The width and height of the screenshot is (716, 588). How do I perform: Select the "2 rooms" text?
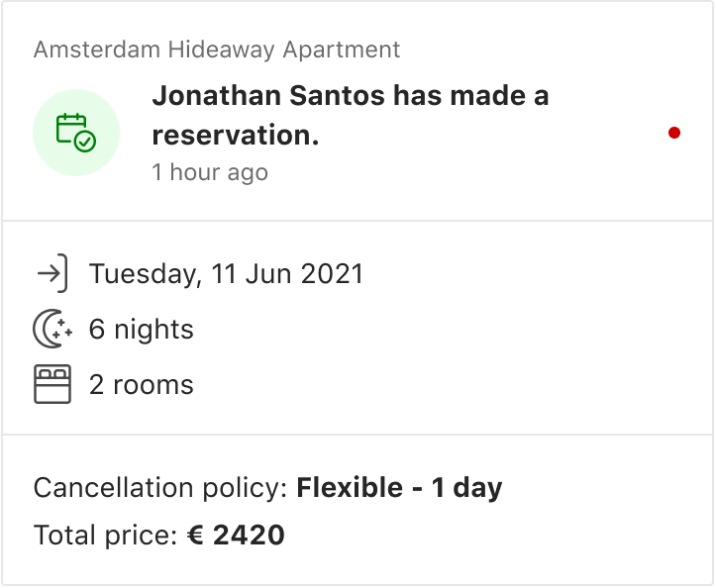tap(142, 384)
